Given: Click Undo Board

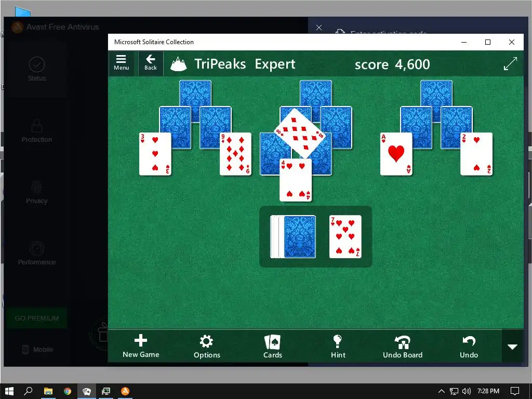Looking at the screenshot, I should pos(403,347).
